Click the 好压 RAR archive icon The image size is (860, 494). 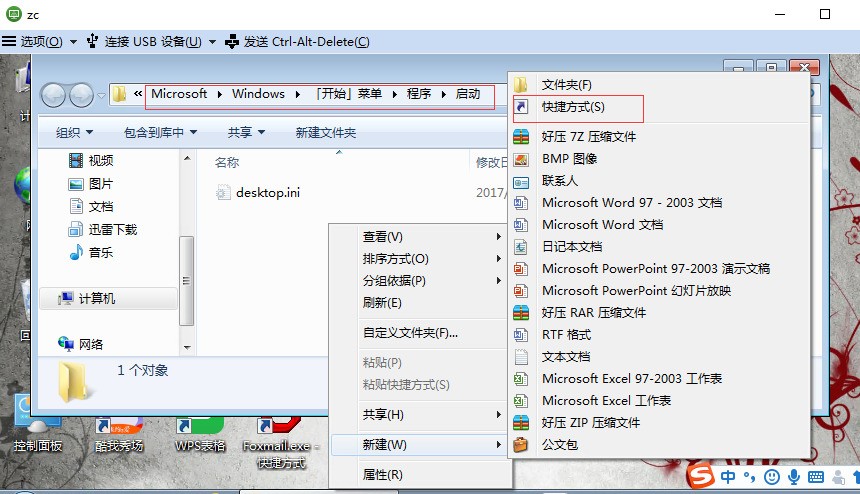520,313
